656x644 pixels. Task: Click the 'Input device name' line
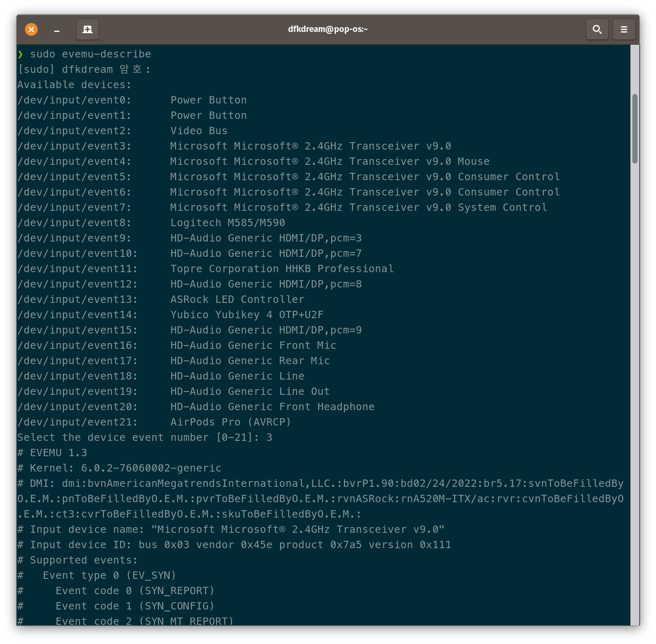coord(231,529)
